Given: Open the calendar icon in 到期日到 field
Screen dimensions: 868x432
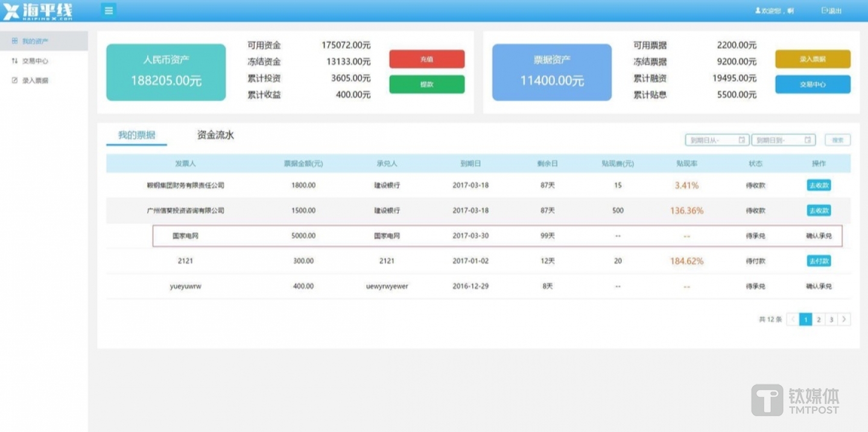Looking at the screenshot, I should tap(808, 139).
